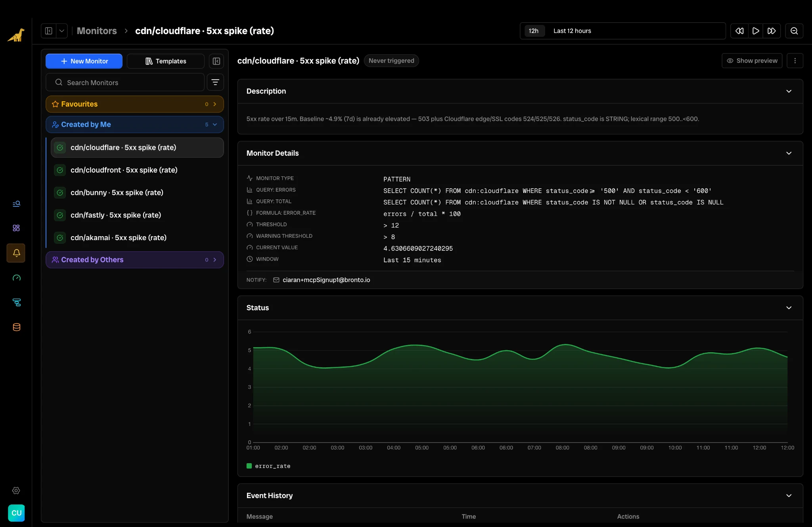Step time range forward
Viewport: 812px width, 527px height.
pyautogui.click(x=772, y=31)
